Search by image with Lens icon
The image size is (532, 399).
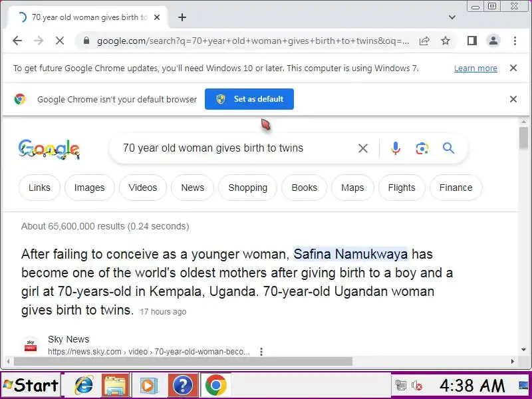pyautogui.click(x=422, y=148)
